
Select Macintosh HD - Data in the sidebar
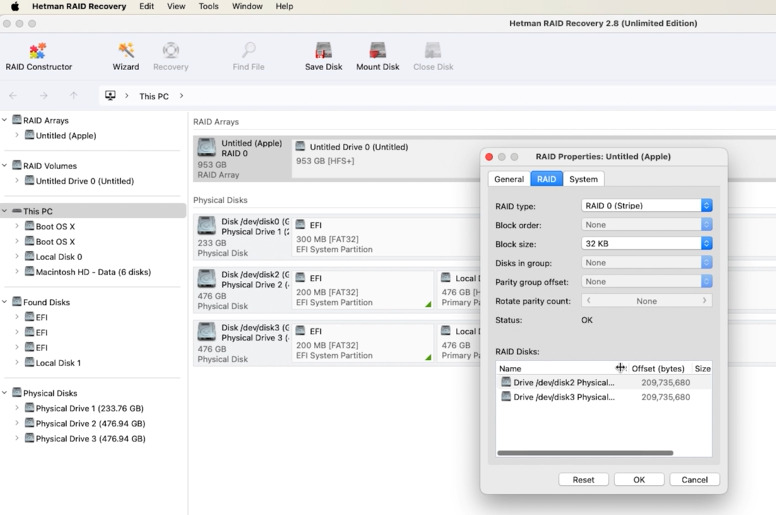93,272
